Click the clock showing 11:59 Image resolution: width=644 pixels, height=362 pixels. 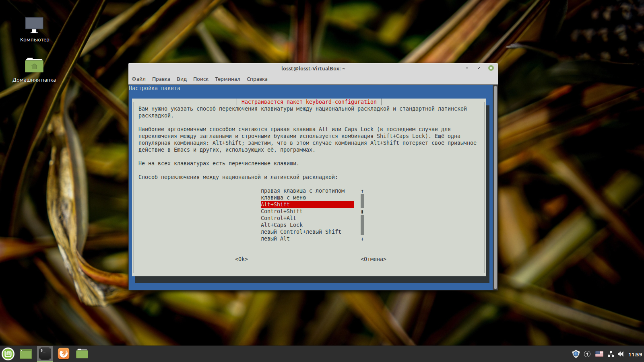[635, 354]
